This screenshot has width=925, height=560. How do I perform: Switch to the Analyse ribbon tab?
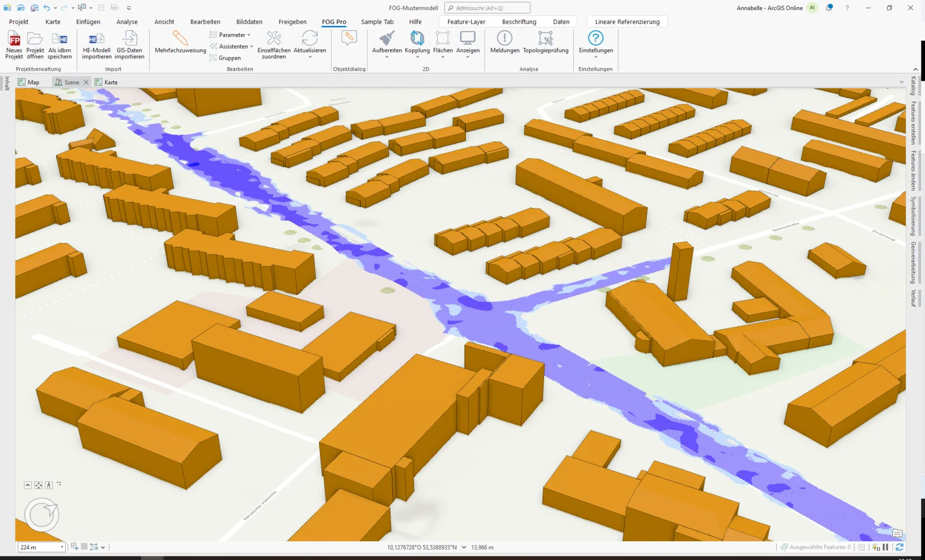click(127, 21)
